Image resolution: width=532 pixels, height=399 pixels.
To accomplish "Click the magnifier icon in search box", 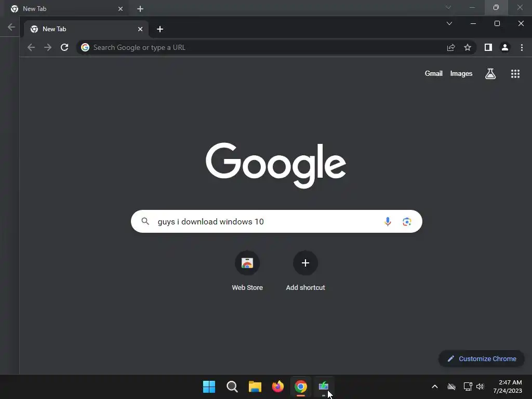I will (145, 221).
